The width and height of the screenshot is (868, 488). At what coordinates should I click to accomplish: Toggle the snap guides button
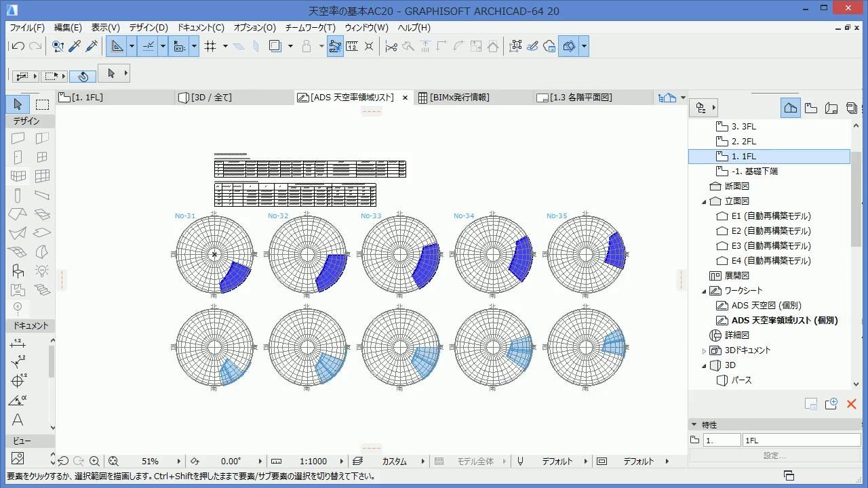point(149,46)
